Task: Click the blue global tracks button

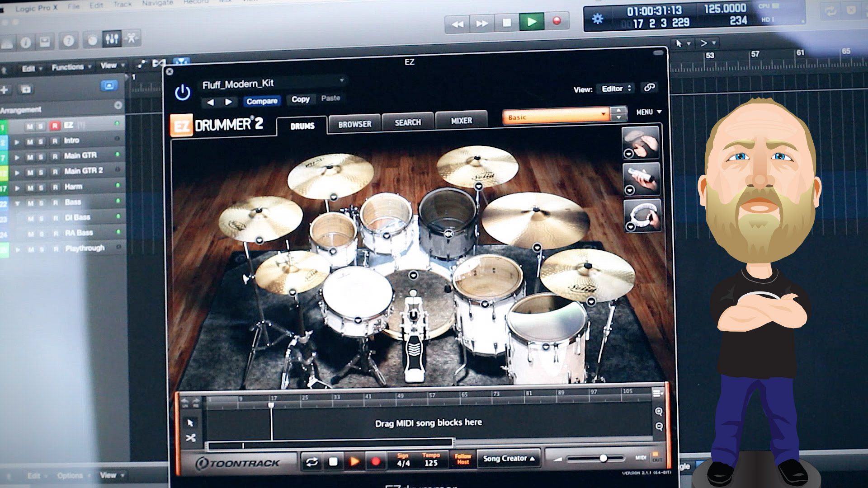Action: pyautogui.click(x=109, y=86)
